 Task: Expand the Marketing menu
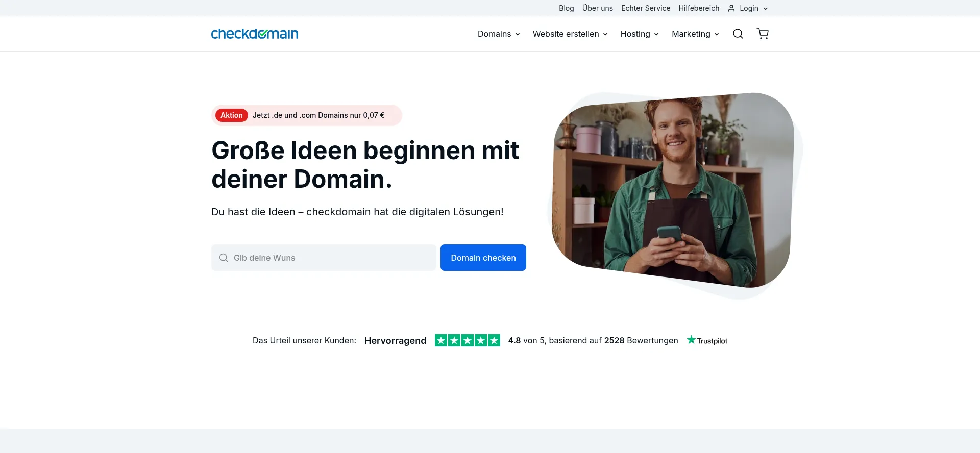tap(695, 34)
